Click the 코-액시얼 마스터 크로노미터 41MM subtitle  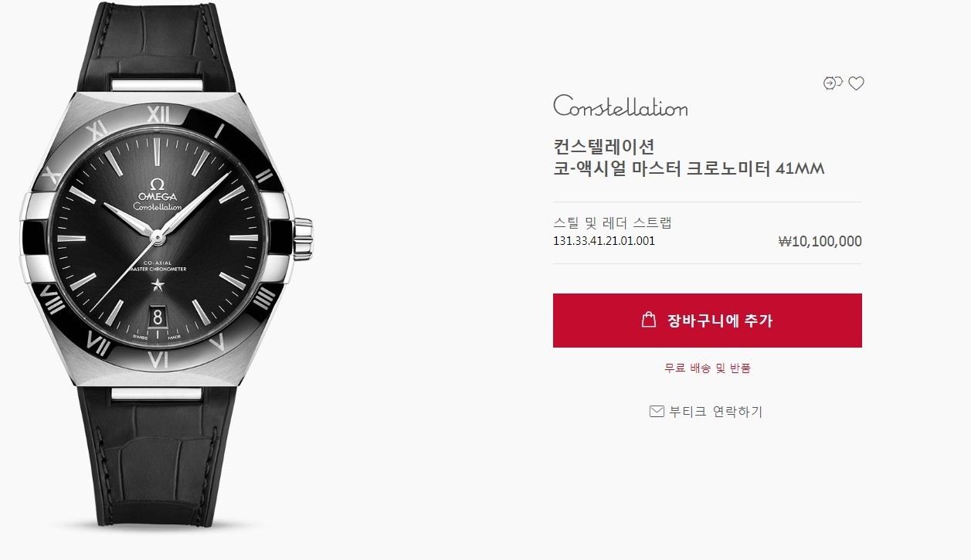(689, 168)
